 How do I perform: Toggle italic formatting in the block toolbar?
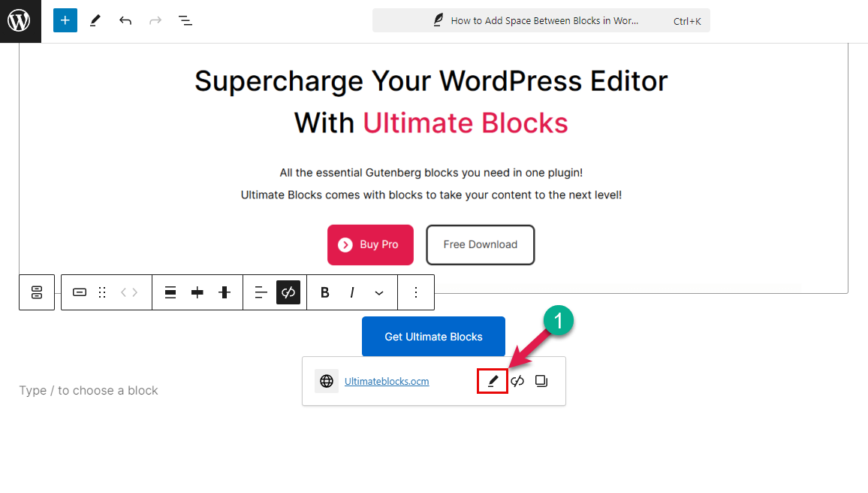coord(351,292)
